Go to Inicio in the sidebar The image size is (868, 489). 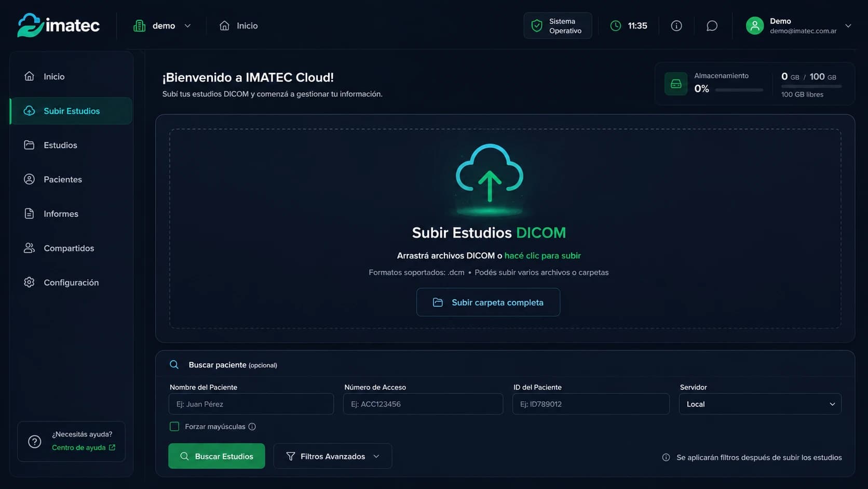[x=71, y=76]
